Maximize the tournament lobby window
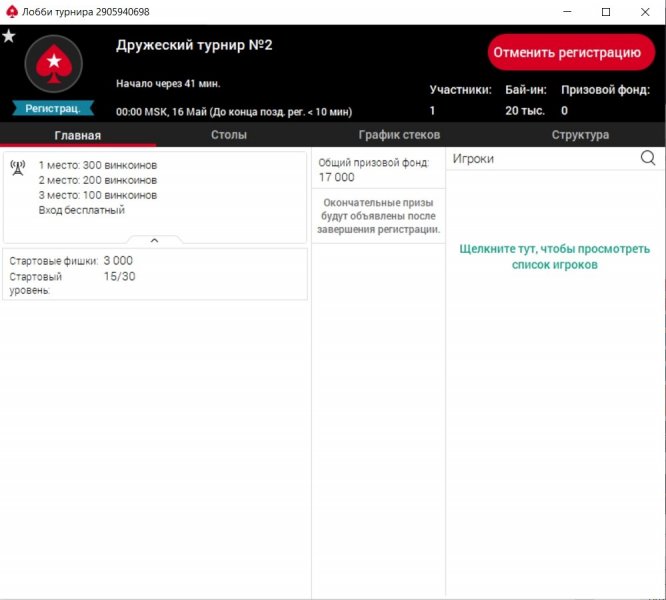The width and height of the screenshot is (666, 600). [605, 12]
